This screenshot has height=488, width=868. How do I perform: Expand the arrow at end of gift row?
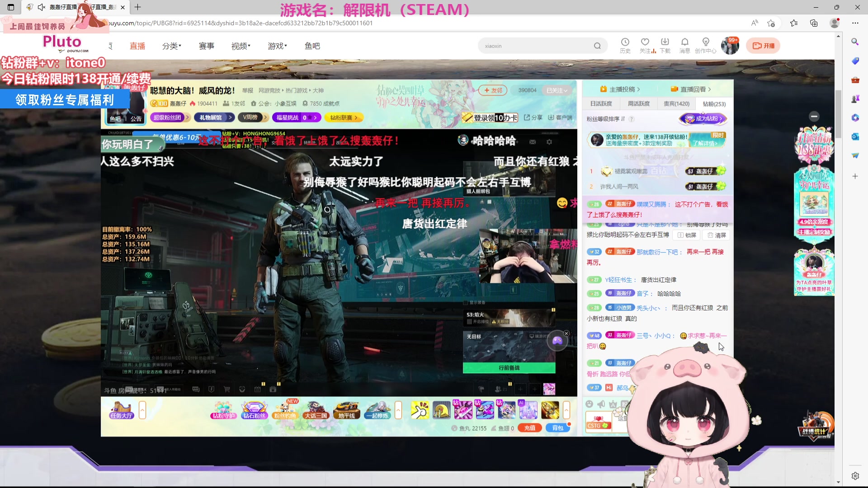[566, 410]
